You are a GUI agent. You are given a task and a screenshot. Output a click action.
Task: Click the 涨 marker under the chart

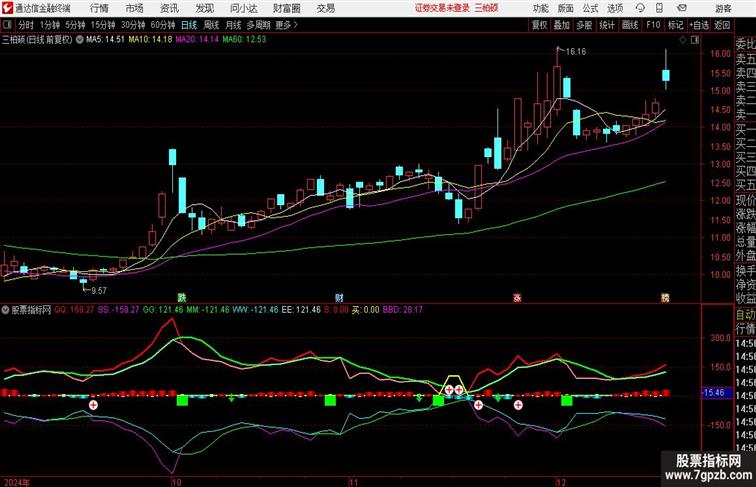517,298
